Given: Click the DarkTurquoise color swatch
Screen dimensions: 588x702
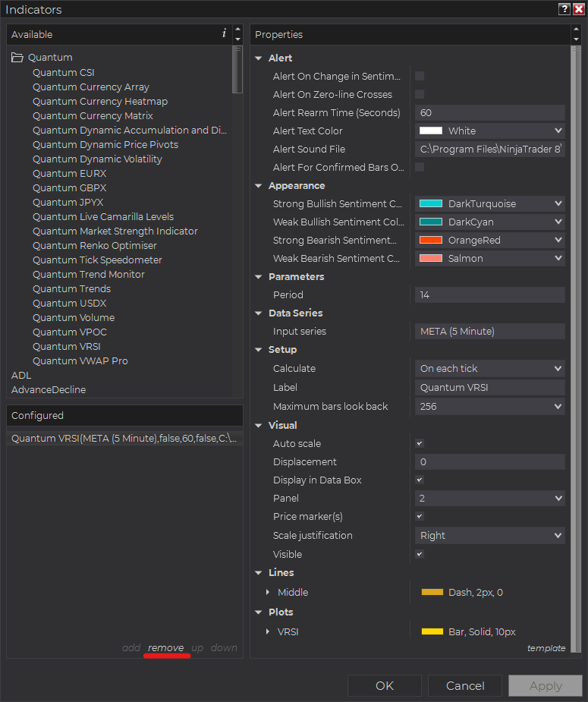Looking at the screenshot, I should point(431,203).
